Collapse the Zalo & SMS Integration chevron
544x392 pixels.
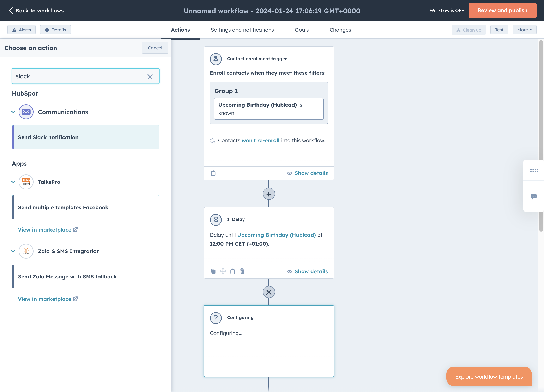pyautogui.click(x=13, y=251)
